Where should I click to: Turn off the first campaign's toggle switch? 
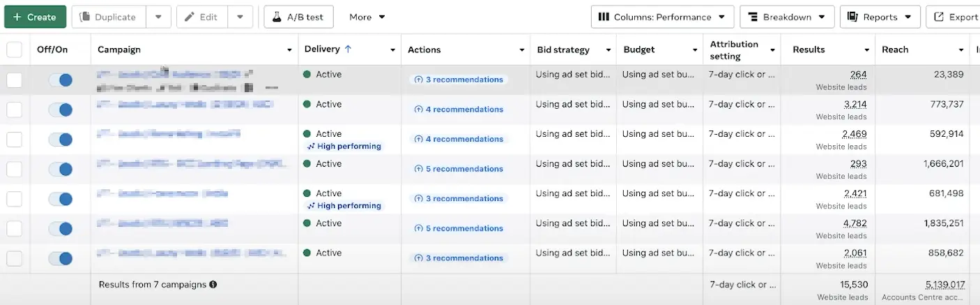point(61,80)
